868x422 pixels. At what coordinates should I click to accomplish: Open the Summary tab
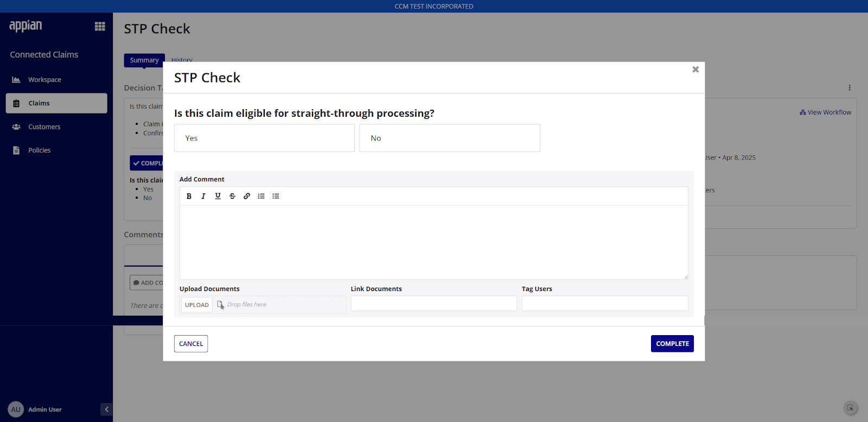[144, 60]
